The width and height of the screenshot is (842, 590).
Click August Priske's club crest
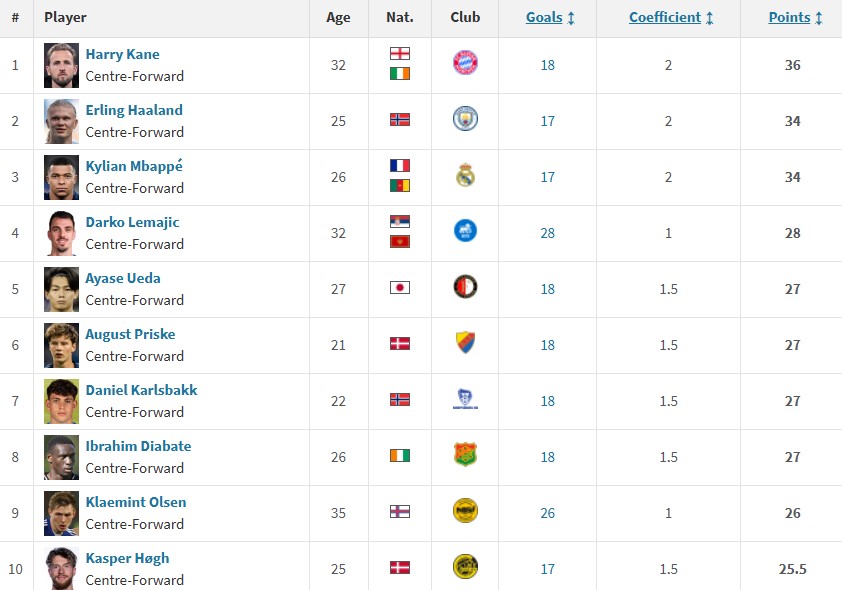point(465,343)
